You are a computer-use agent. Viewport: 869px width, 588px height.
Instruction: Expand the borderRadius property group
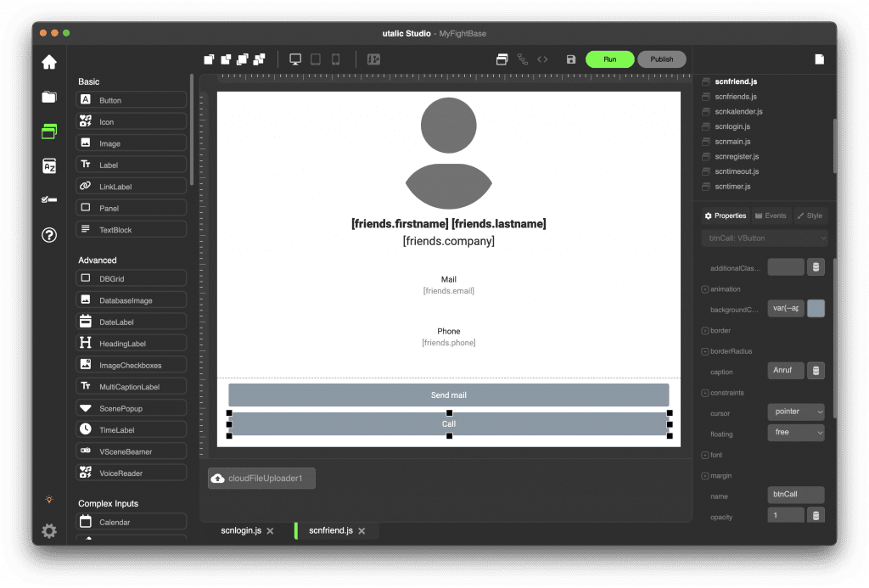[705, 351]
